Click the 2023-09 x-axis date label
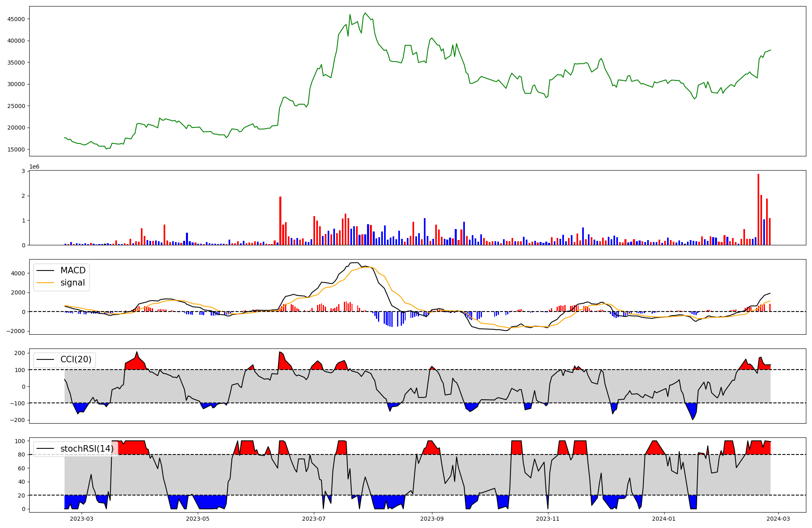812x528 pixels. tap(432, 519)
